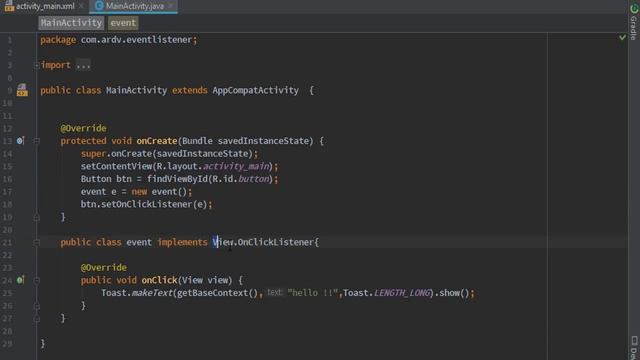Click activity_main in setContentView call
The image size is (640, 360).
[236, 166]
